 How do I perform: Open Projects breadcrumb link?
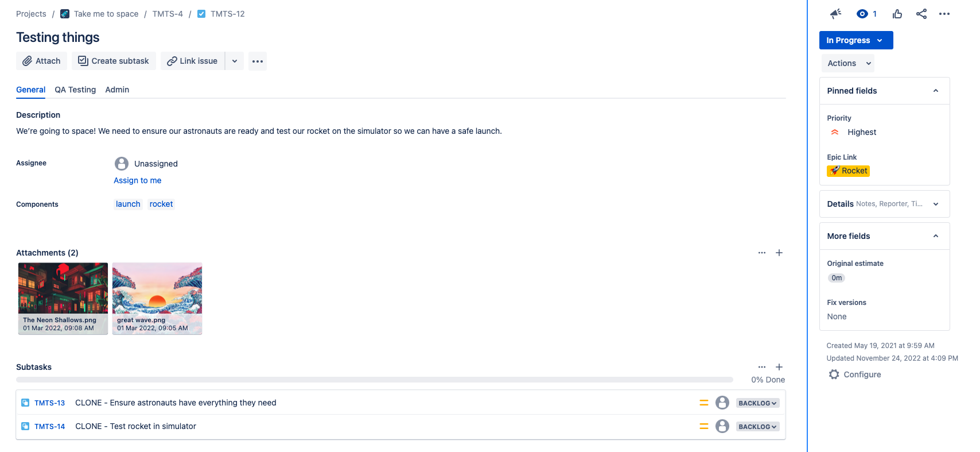coord(31,14)
